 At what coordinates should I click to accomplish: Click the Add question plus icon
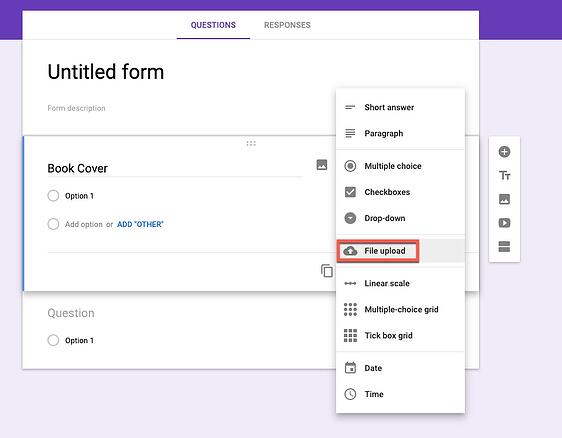click(504, 152)
